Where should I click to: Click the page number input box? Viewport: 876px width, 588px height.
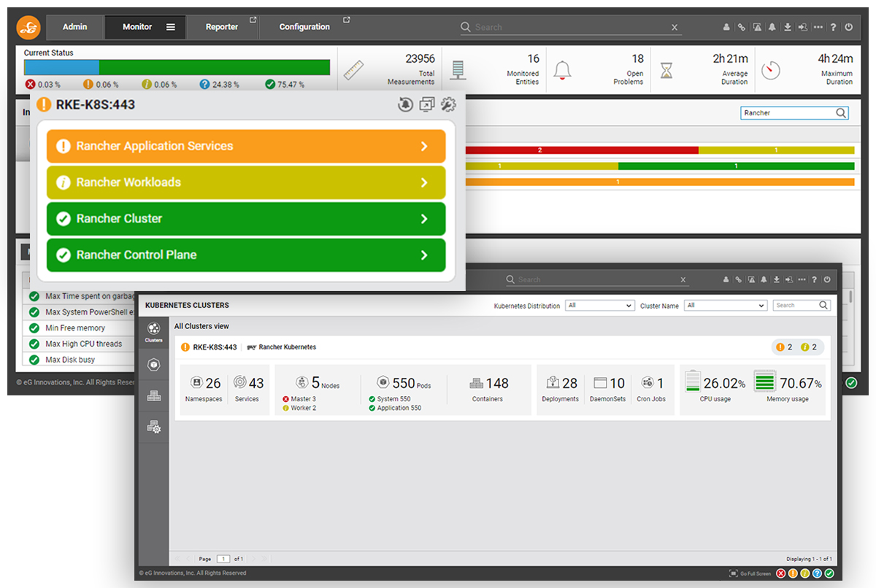click(x=223, y=559)
